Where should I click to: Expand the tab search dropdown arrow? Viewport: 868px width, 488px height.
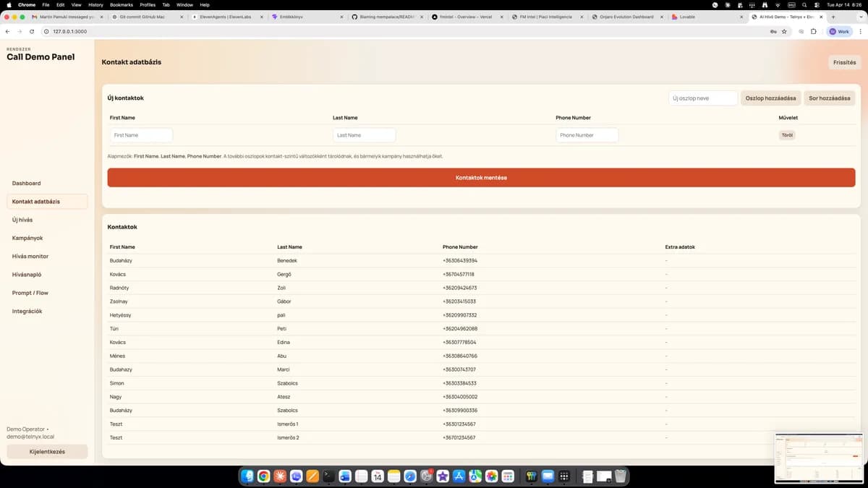tap(860, 17)
